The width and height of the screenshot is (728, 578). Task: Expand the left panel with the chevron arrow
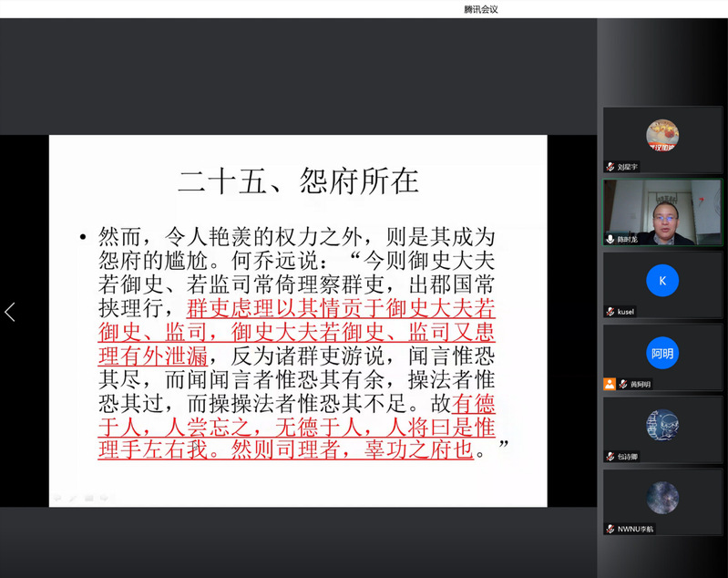point(10,312)
